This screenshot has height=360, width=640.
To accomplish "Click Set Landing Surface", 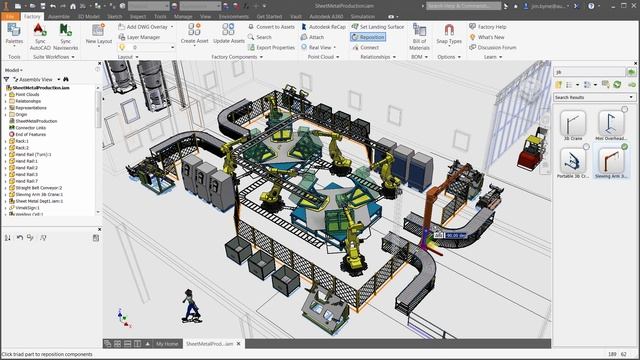I will point(378,27).
